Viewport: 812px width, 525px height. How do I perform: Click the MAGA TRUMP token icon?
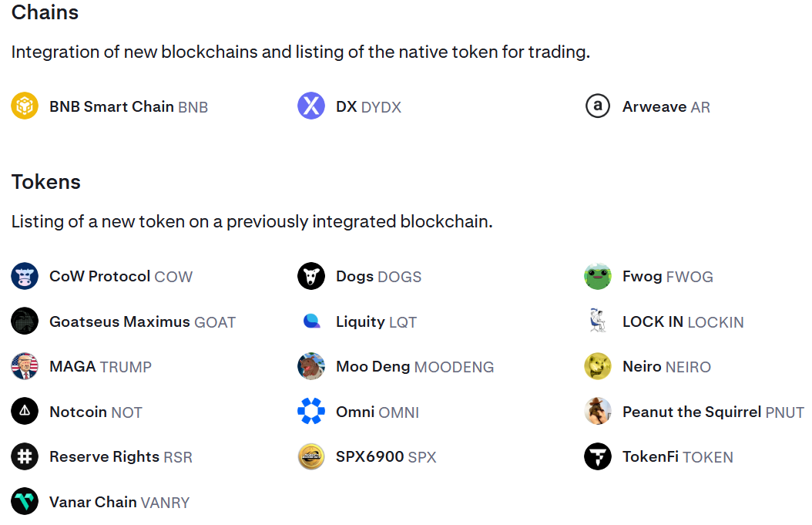pyautogui.click(x=25, y=366)
